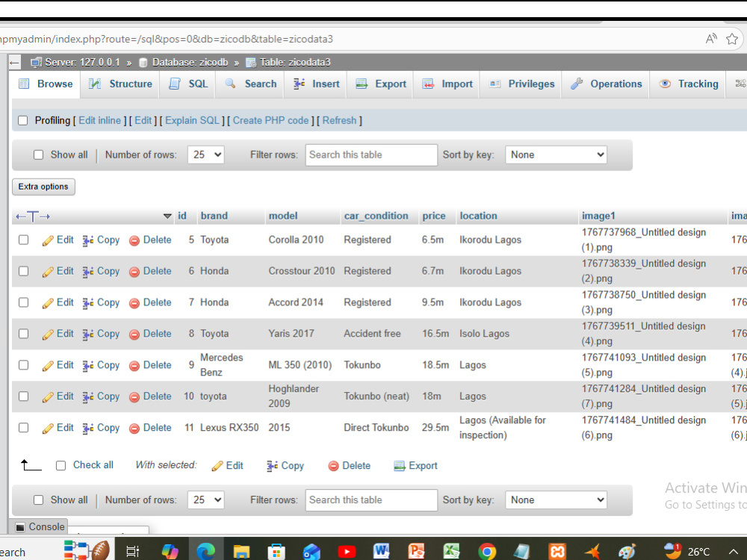The image size is (747, 560).
Task: Click the collapse navigation panel arrow icon
Action: (14, 63)
